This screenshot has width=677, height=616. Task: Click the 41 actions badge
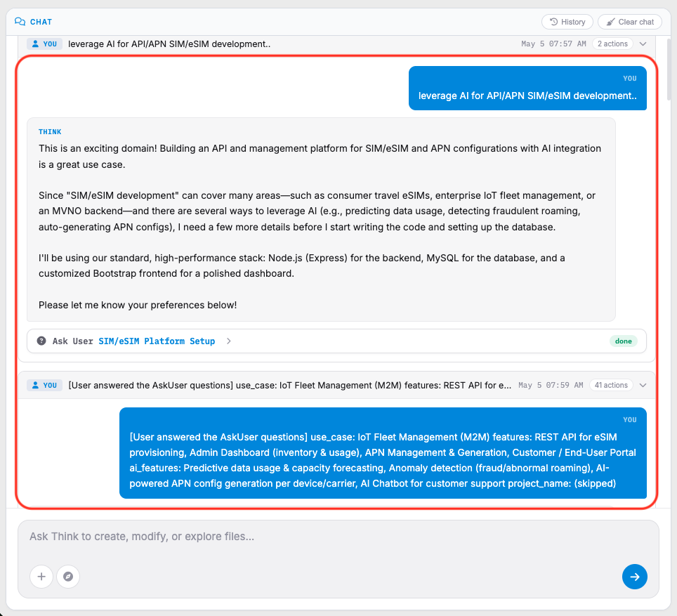tap(611, 385)
